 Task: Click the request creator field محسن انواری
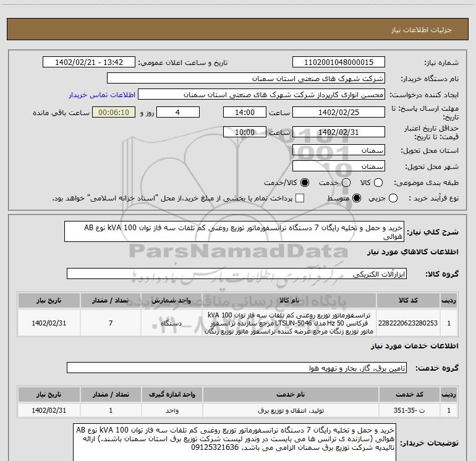click(x=261, y=95)
